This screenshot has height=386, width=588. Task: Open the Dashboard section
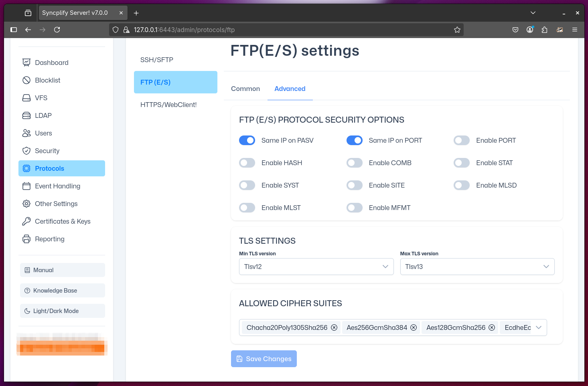point(26,63)
